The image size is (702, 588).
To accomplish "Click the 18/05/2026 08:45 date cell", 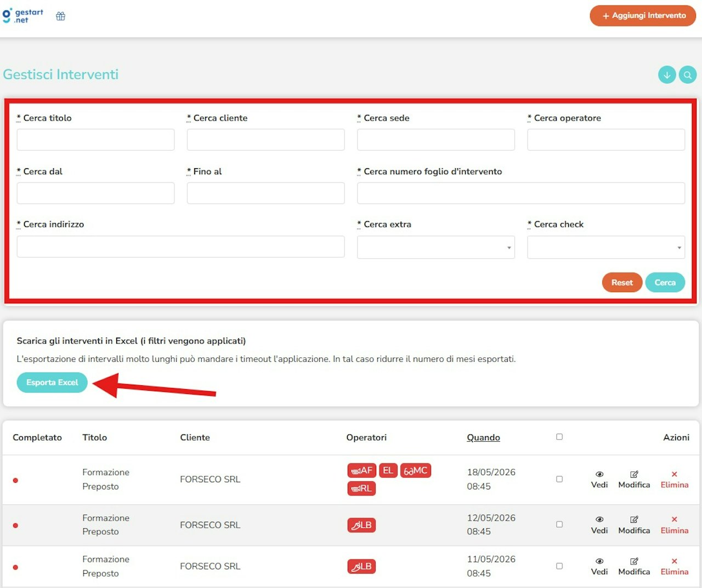I will pos(491,479).
